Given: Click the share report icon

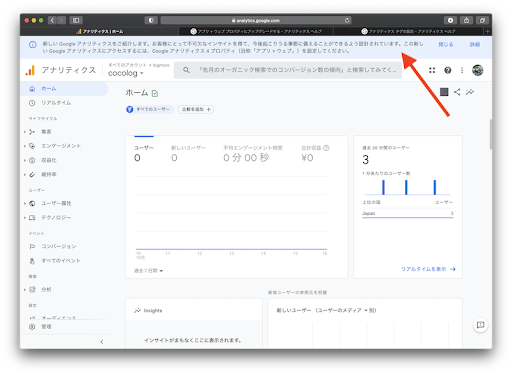Looking at the screenshot, I should coord(457,92).
